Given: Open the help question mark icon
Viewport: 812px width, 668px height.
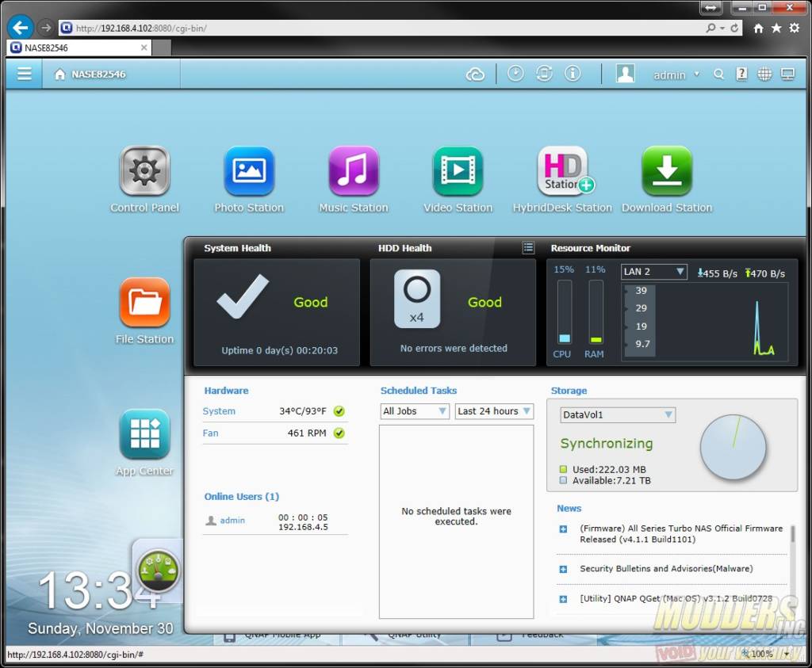Looking at the screenshot, I should click(741, 74).
